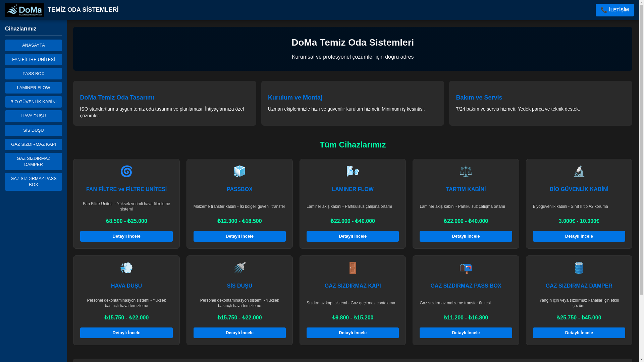Click Detaylı İncele for PASSBOX

pyautogui.click(x=239, y=236)
